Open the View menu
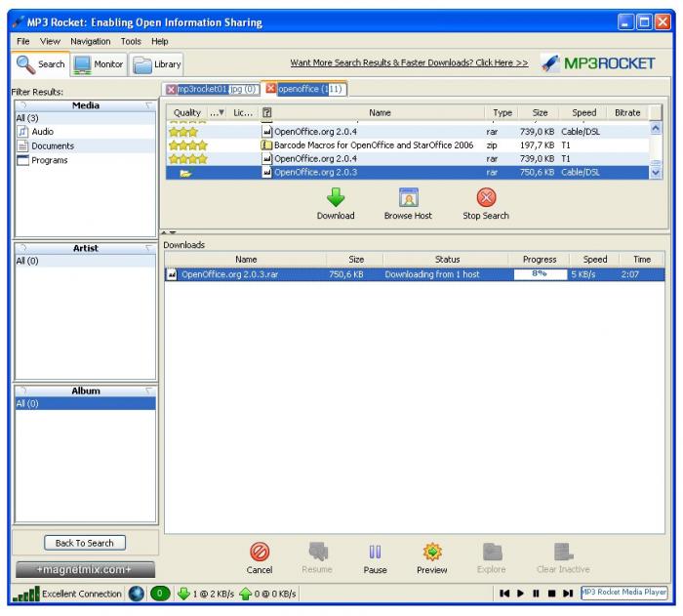 50,41
